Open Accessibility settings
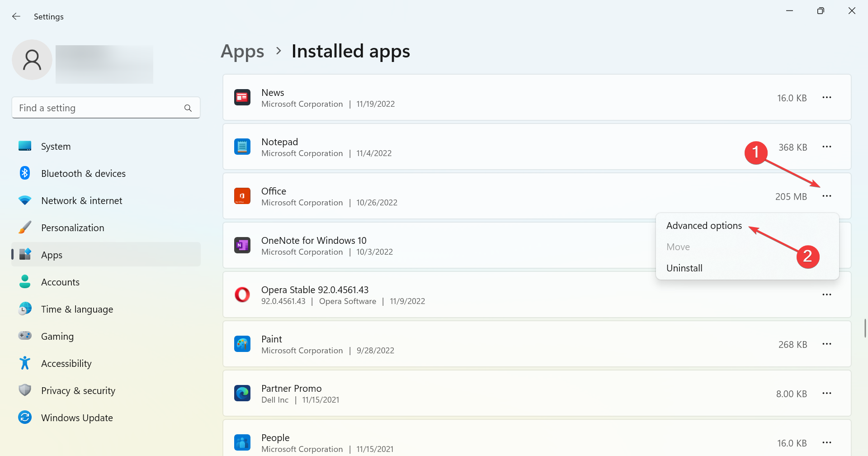 tap(106, 363)
